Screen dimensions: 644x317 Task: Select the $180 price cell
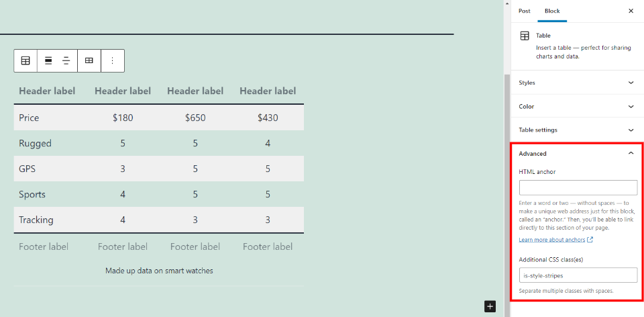point(123,118)
